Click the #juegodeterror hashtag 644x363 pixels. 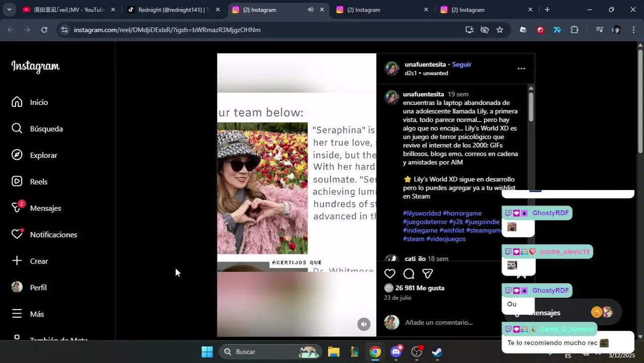[x=425, y=222]
